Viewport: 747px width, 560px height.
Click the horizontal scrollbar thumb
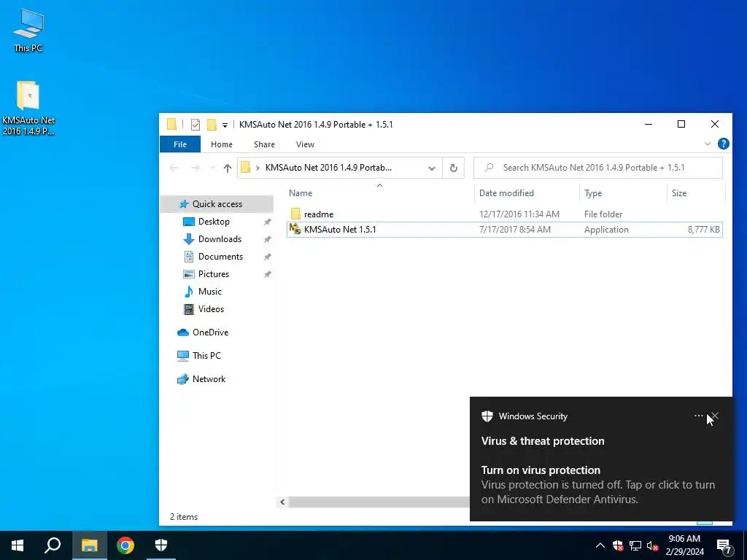(379, 502)
